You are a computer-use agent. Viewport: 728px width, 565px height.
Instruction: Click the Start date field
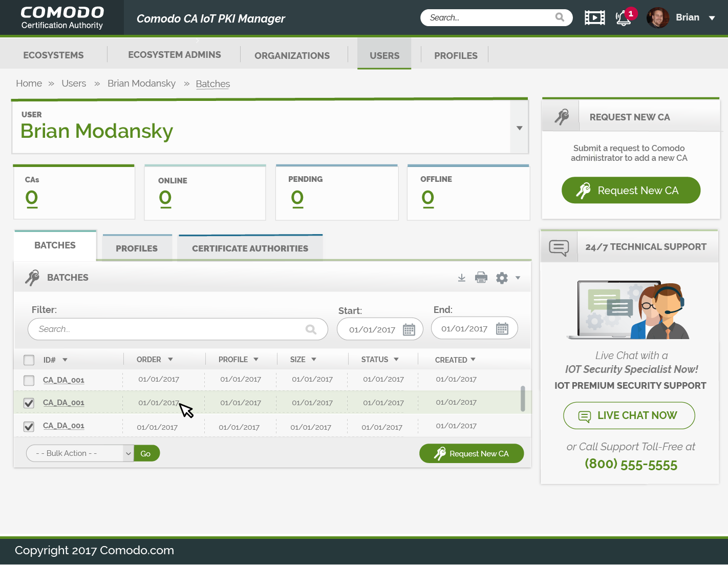[x=380, y=329]
